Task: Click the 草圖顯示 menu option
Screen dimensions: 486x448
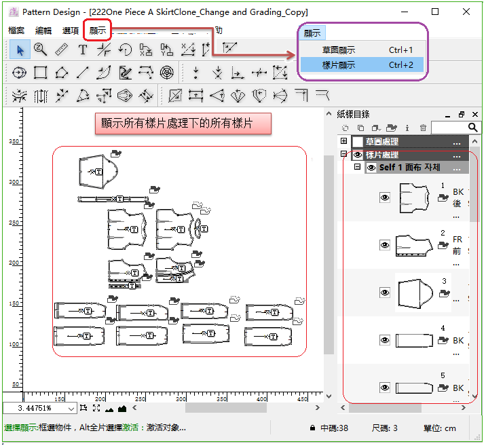Action: pyautogui.click(x=339, y=50)
